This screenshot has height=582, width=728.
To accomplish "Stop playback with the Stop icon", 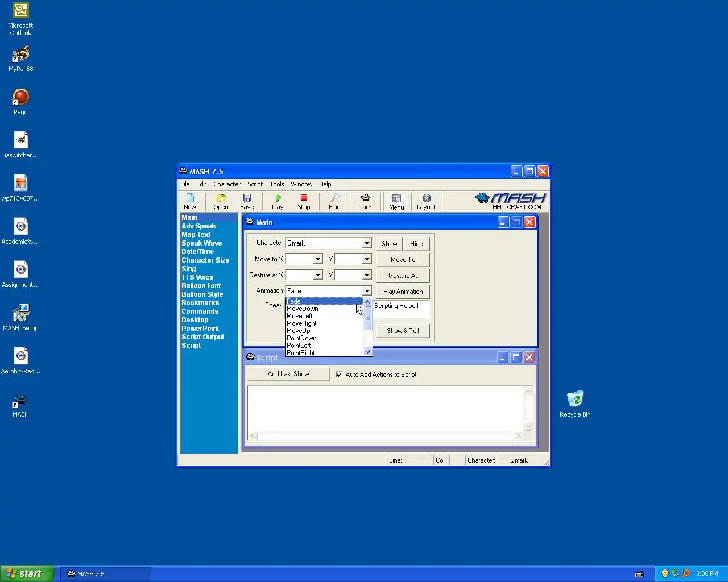I will 304,201.
